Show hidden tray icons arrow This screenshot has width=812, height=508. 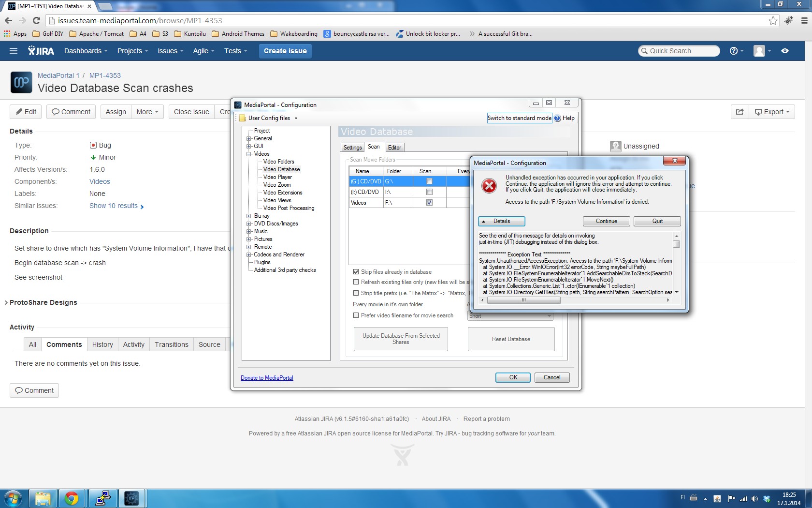point(705,498)
